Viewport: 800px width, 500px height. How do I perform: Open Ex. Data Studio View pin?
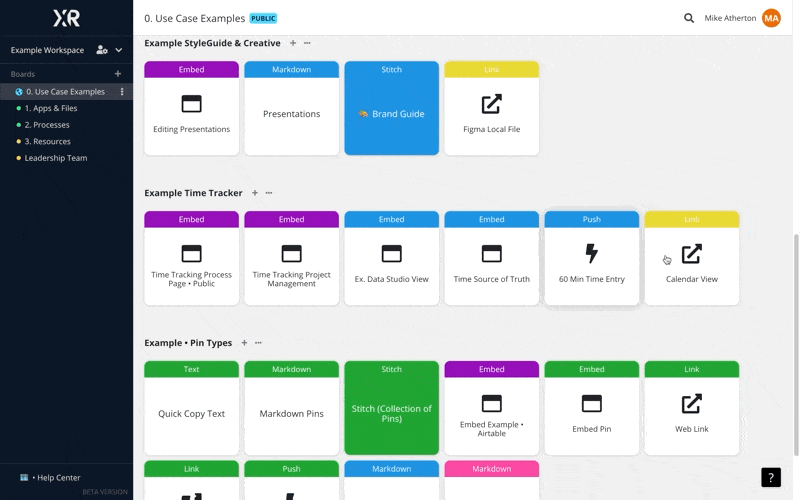(391, 258)
